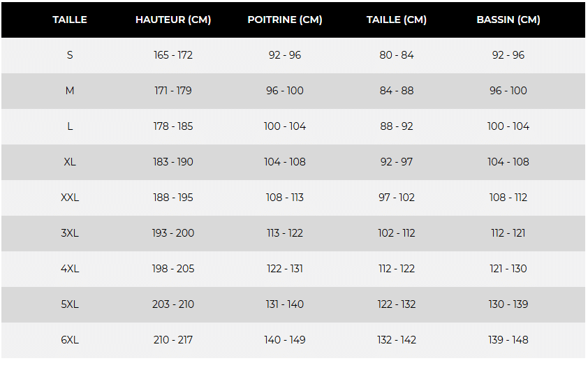Image resolution: width=588 pixels, height=370 pixels.
Task: Select the L size row label
Action: tap(70, 126)
